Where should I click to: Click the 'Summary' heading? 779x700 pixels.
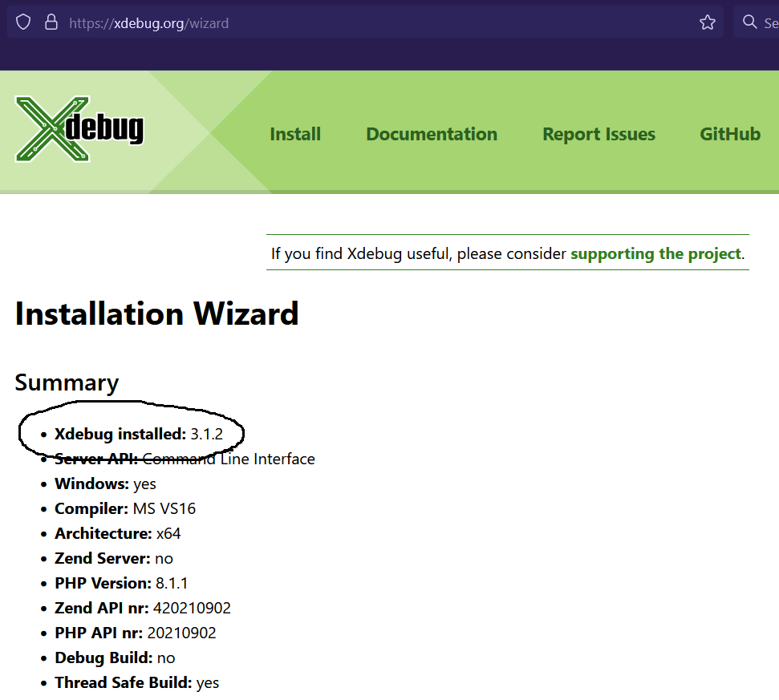pyautogui.click(x=67, y=382)
